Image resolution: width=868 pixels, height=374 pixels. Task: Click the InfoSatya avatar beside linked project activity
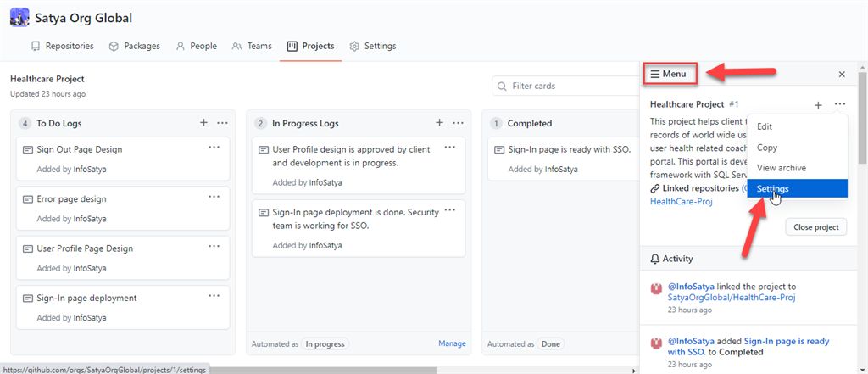656,289
